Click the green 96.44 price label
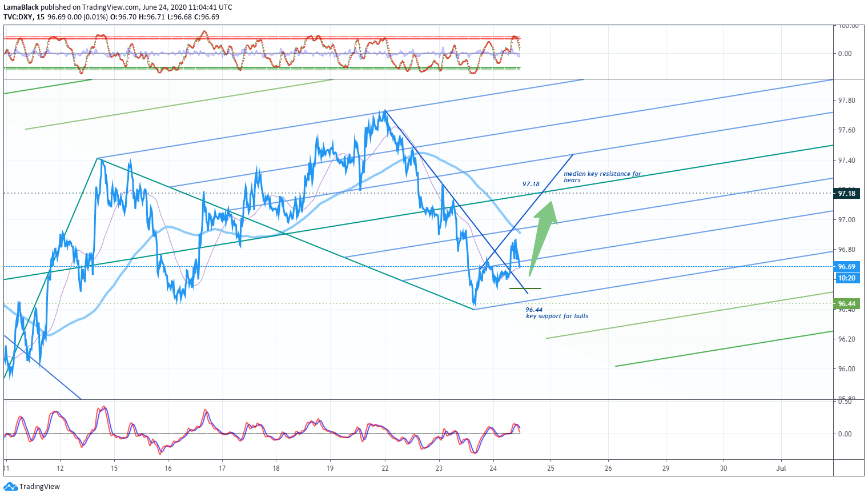Image resolution: width=868 pixels, height=497 pixels. click(x=846, y=303)
